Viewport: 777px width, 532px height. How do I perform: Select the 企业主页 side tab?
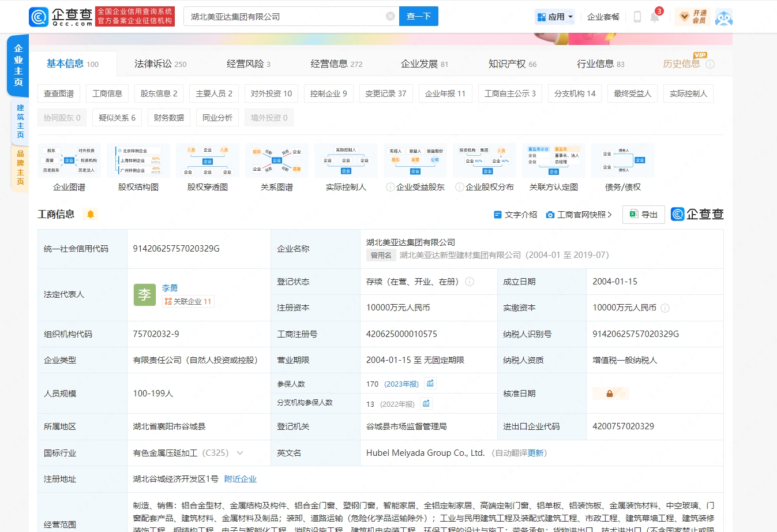pyautogui.click(x=18, y=65)
